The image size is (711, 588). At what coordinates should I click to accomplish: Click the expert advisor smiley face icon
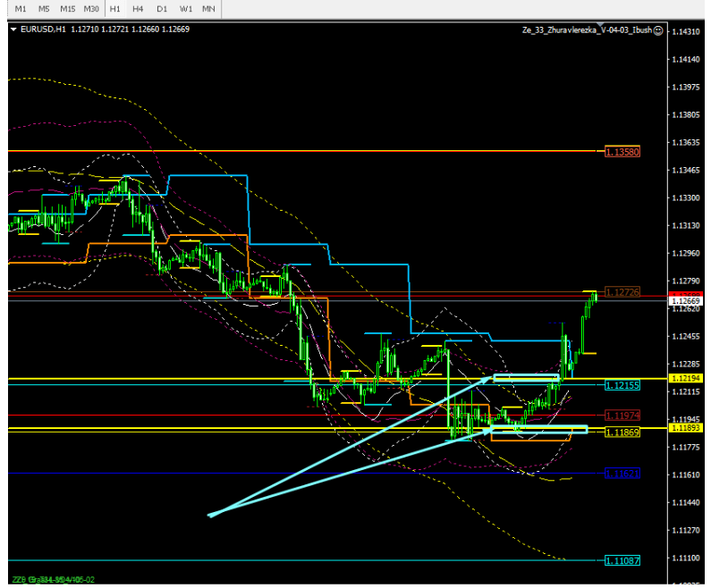click(x=658, y=29)
